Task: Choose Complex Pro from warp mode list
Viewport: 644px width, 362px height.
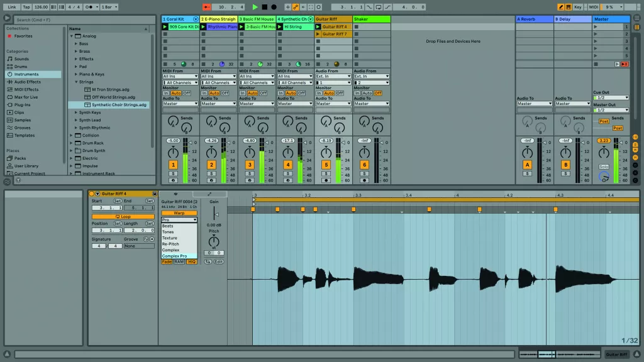Action: 175,256
